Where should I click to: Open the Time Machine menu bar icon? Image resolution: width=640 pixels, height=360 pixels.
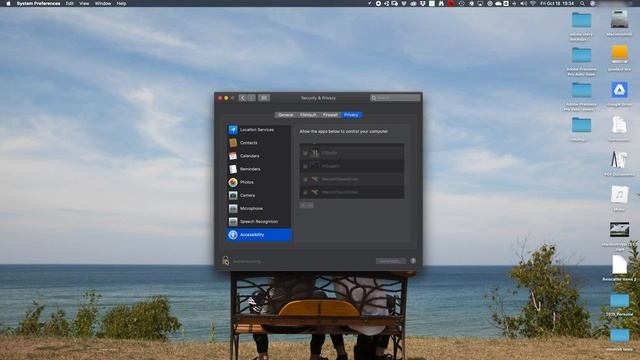(462, 3)
